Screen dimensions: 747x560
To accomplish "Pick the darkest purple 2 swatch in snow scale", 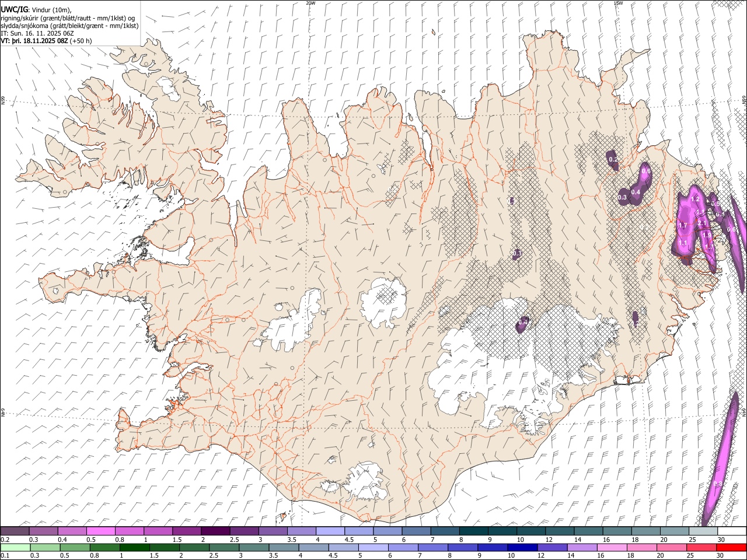I will [x=215, y=531].
